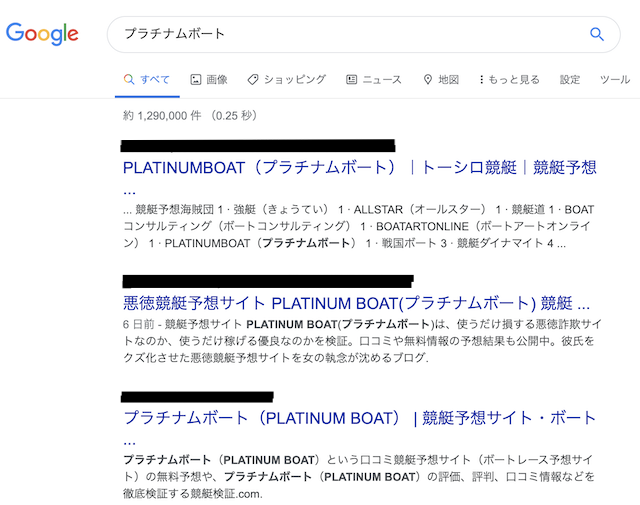Click the colored magnifier icon beside すべて

point(129,79)
